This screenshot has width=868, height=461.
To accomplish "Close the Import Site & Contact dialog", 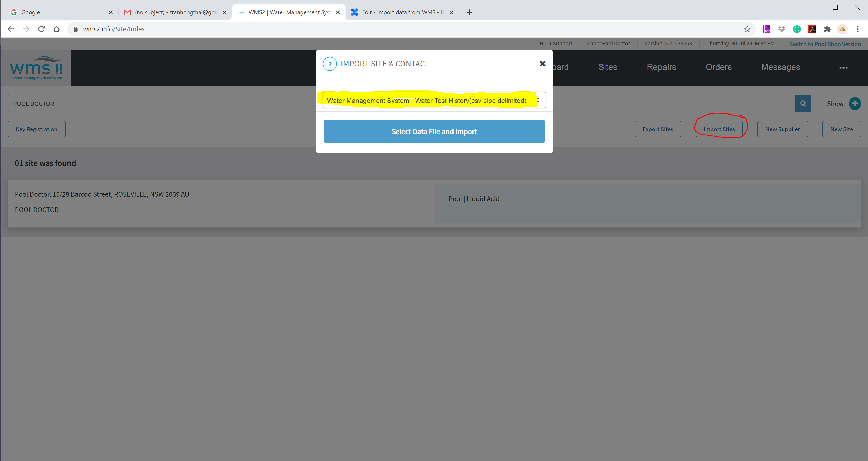I will pos(543,64).
